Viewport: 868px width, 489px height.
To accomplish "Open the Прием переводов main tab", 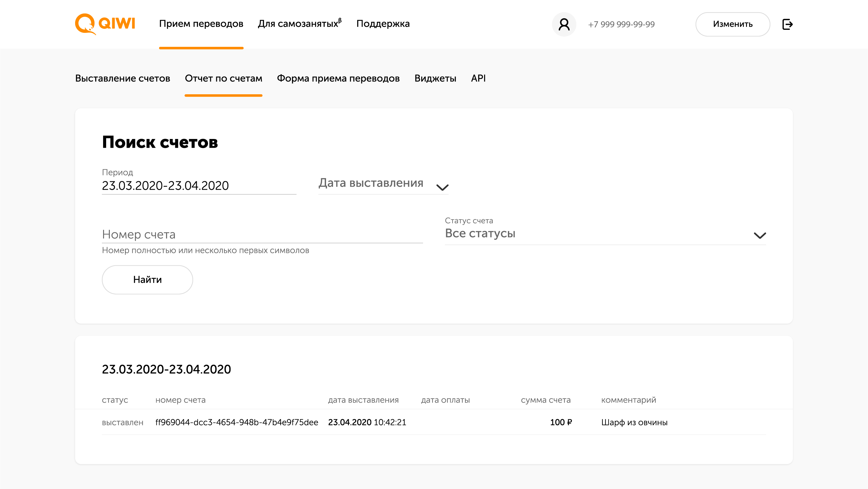I will pyautogui.click(x=201, y=24).
